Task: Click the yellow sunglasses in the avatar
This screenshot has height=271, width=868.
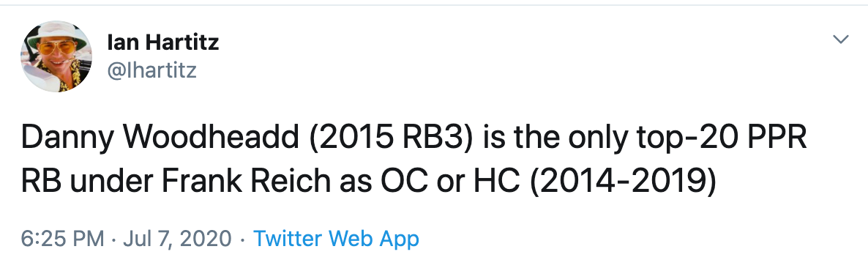Action: [x=57, y=49]
